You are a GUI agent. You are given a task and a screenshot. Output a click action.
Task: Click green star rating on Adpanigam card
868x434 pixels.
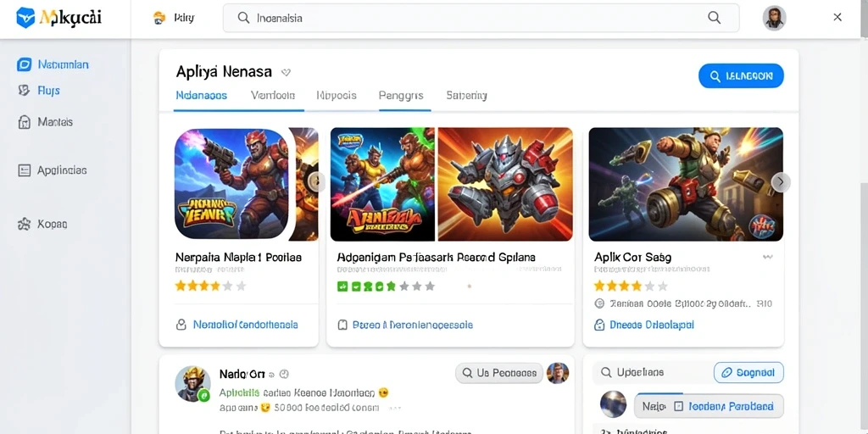click(x=386, y=287)
